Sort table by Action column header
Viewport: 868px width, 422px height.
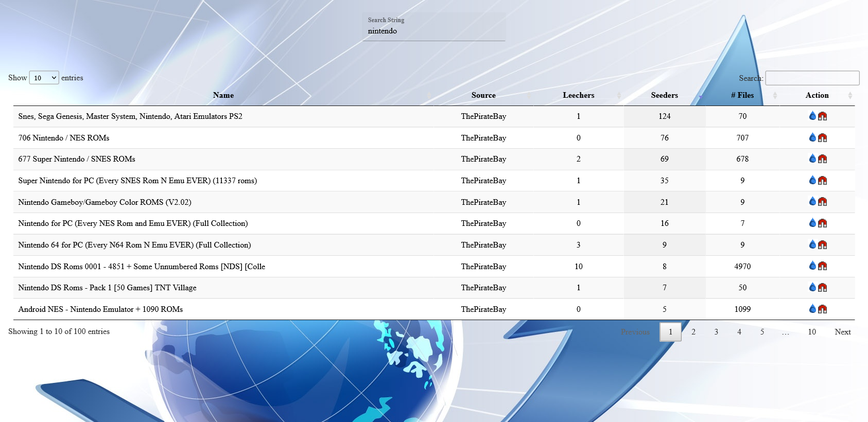(817, 95)
